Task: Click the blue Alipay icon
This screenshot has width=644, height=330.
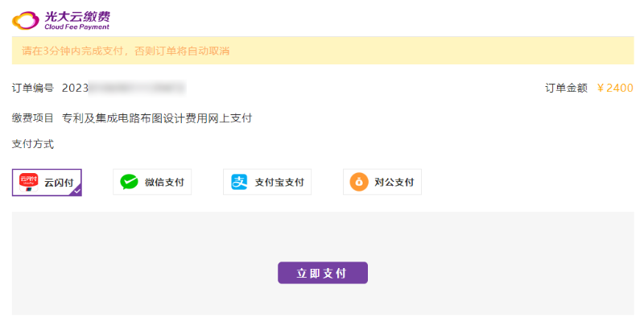Action: tap(240, 183)
